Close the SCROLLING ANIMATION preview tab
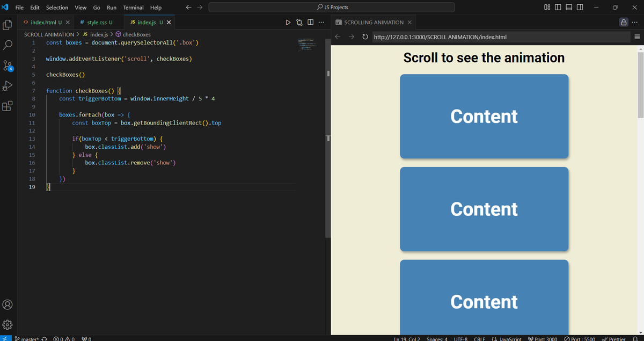The width and height of the screenshot is (644, 341). [409, 23]
